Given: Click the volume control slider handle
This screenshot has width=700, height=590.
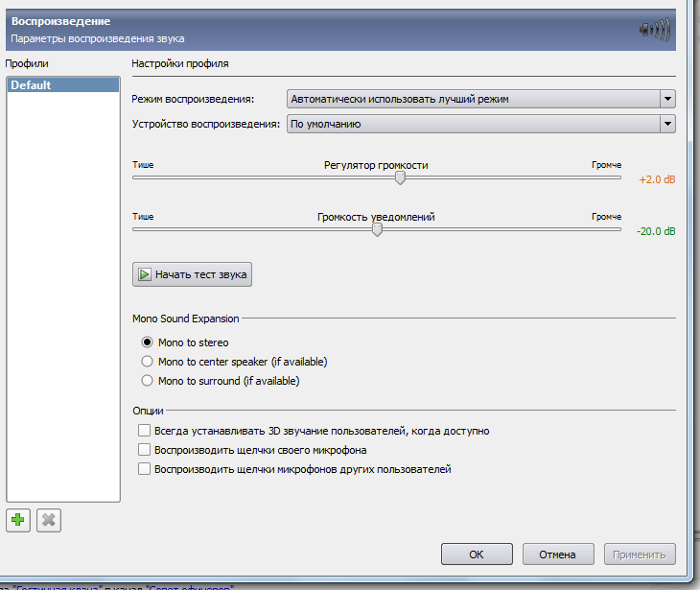Looking at the screenshot, I should click(x=400, y=177).
